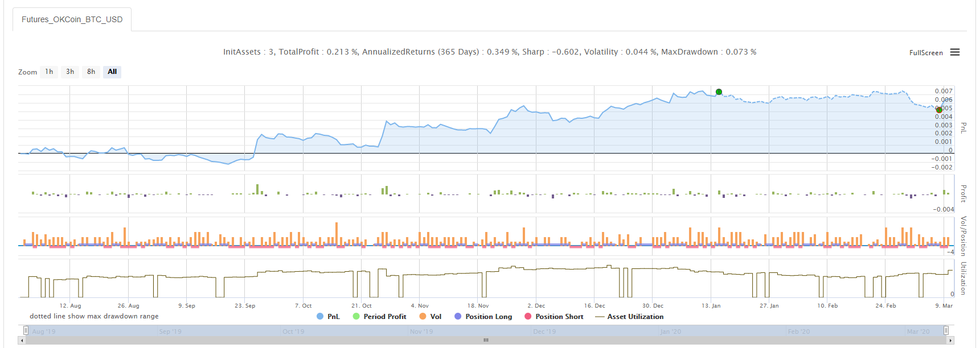Toggle the Period Profit legend item
Image resolution: width=980 pixels, height=348 pixels.
[379, 317]
